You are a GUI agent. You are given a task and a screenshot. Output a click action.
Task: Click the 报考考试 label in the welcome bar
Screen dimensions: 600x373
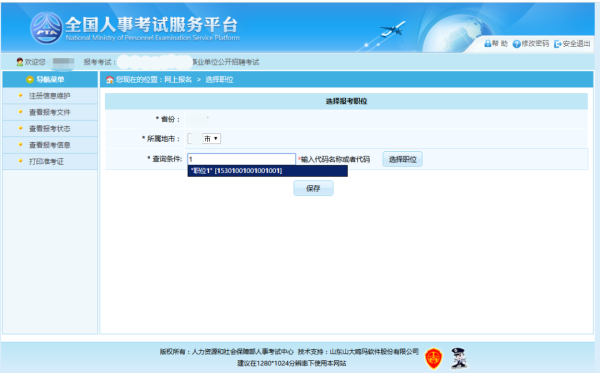pyautogui.click(x=100, y=62)
